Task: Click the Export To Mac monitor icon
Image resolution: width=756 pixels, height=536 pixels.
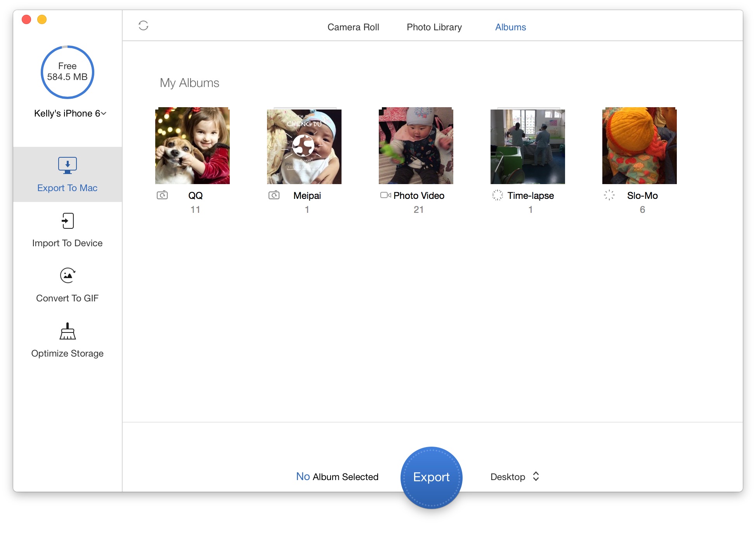Action: click(68, 165)
